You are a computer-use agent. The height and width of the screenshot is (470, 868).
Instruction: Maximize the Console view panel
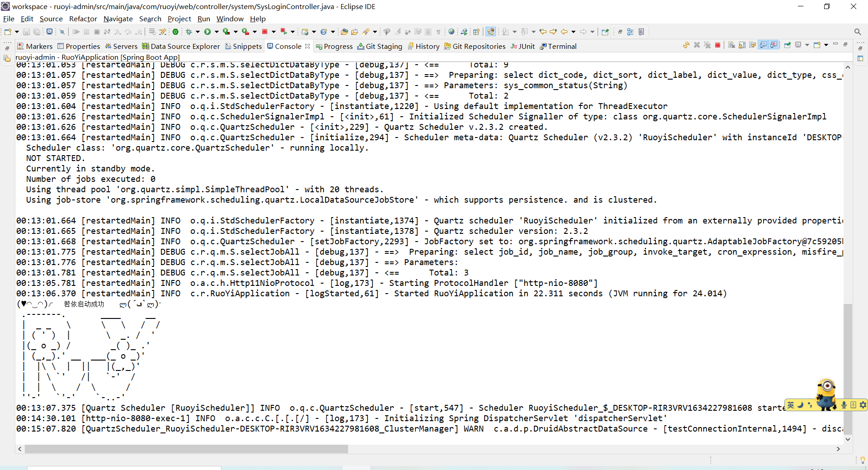845,44
